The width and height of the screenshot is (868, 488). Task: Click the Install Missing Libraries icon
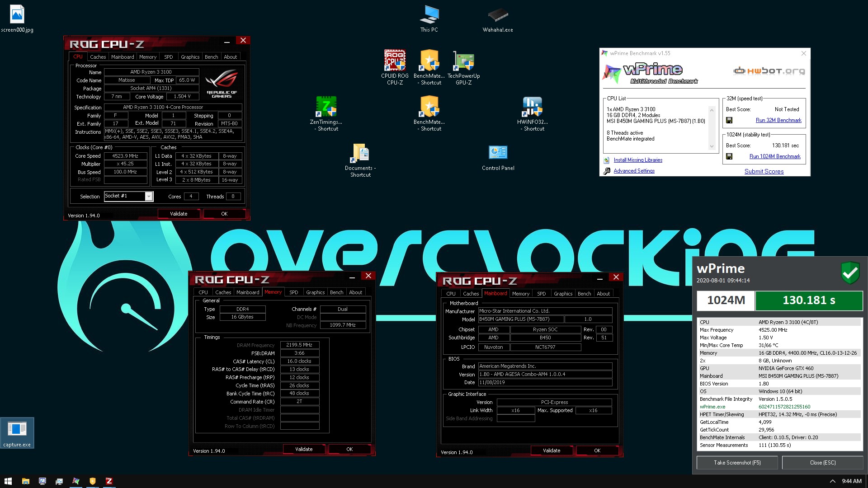point(607,160)
